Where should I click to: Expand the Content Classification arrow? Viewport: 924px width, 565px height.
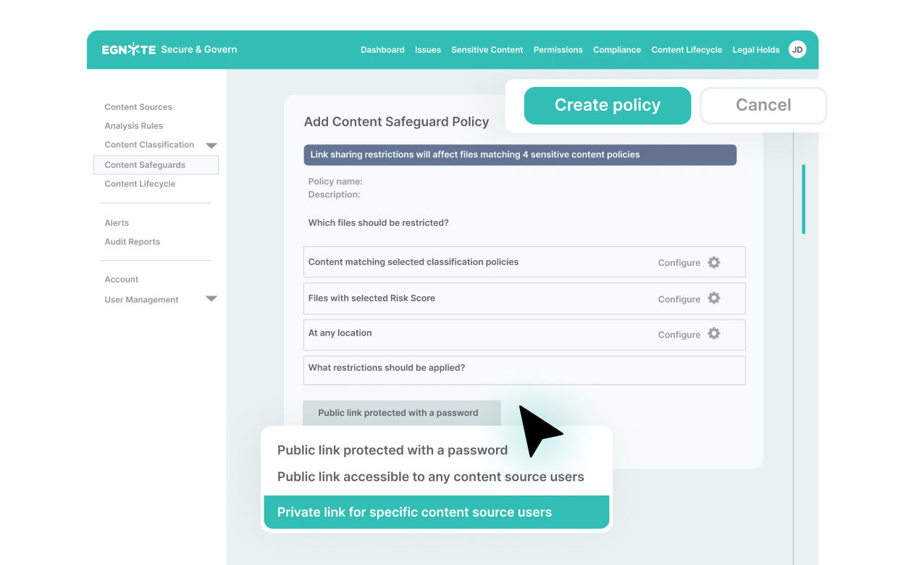(x=211, y=146)
